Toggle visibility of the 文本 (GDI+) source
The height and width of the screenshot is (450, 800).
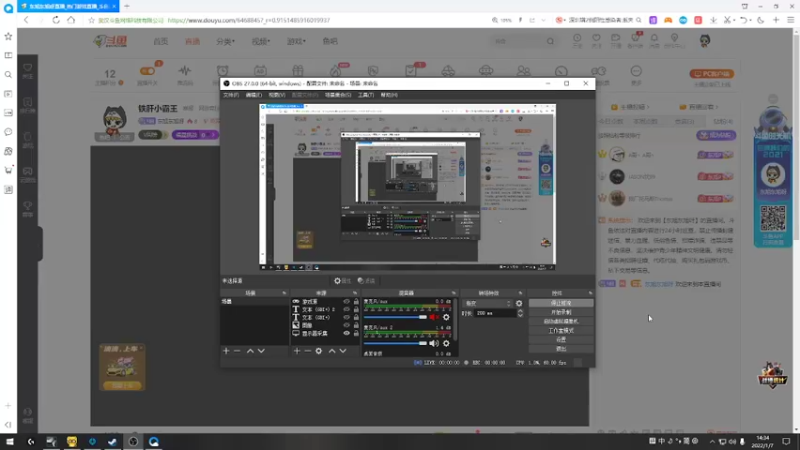[346, 317]
